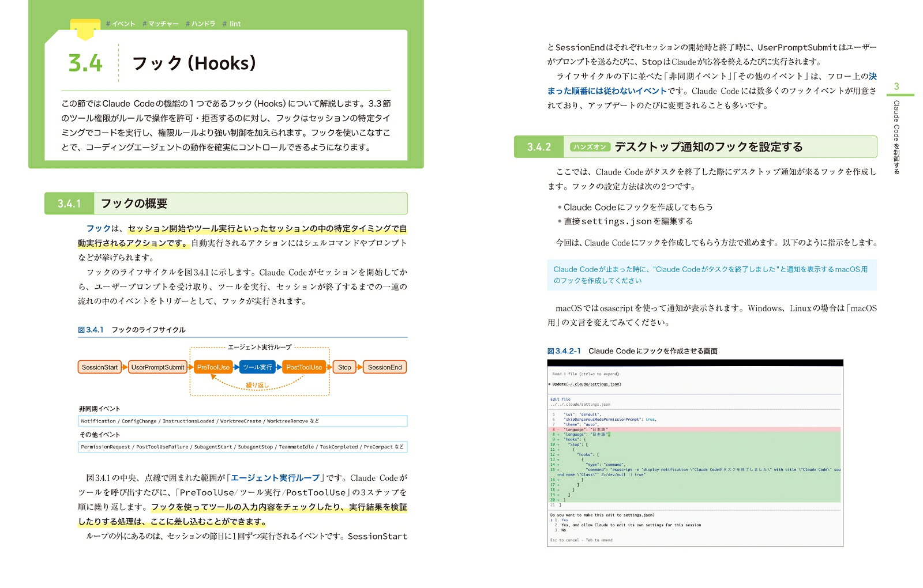Image resolution: width=923 pixels, height=588 pixels.
Task: Click the orange PostToolUse box
Action: coord(304,367)
